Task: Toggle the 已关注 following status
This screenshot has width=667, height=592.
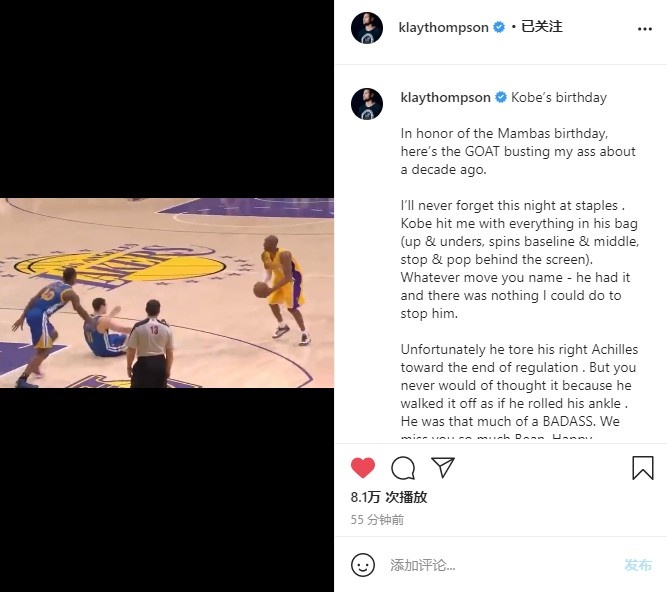Action: [x=542, y=27]
